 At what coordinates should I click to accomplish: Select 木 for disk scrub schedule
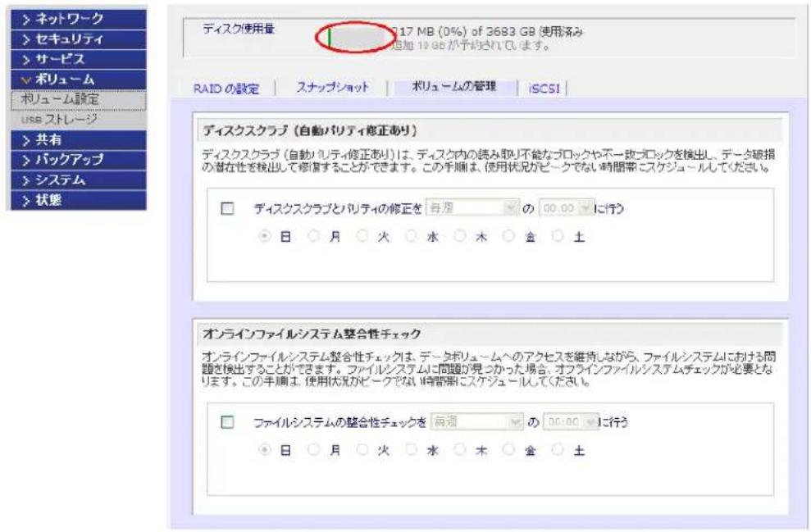click(x=460, y=236)
